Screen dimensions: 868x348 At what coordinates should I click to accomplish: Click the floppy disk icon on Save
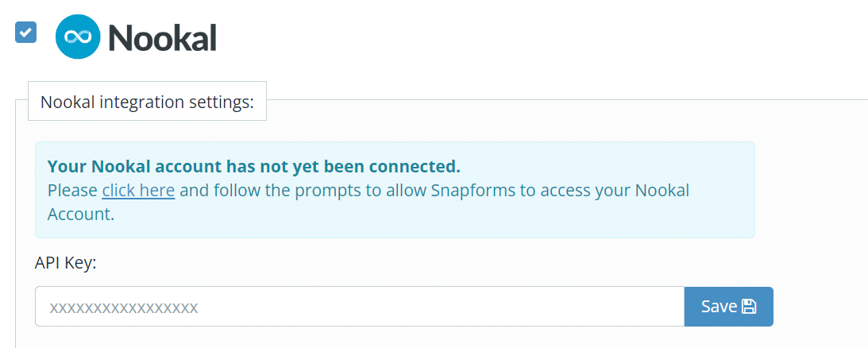pyautogui.click(x=748, y=307)
